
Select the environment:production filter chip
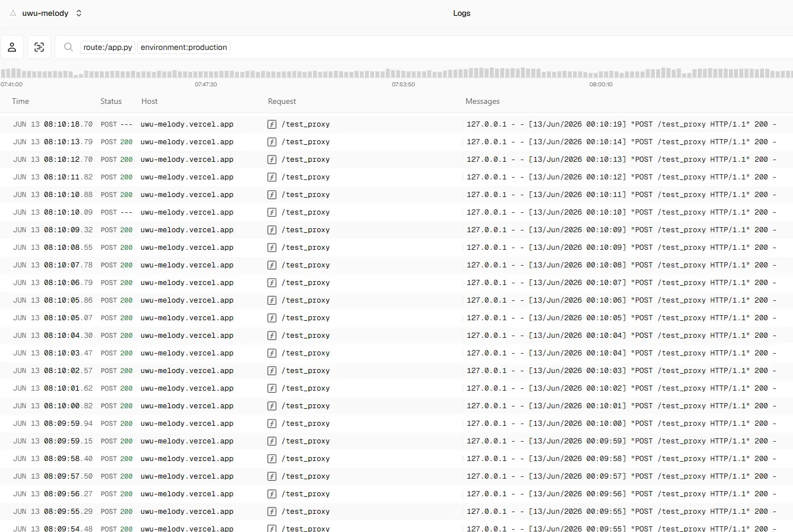pos(184,47)
